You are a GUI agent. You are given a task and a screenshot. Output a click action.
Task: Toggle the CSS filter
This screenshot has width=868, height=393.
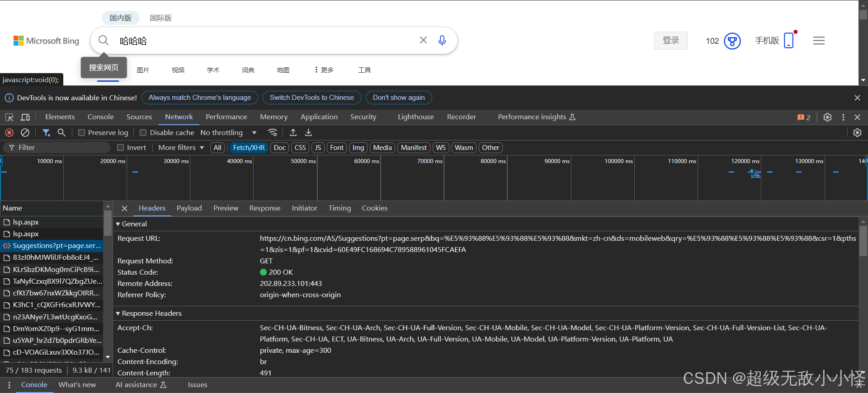(x=300, y=148)
